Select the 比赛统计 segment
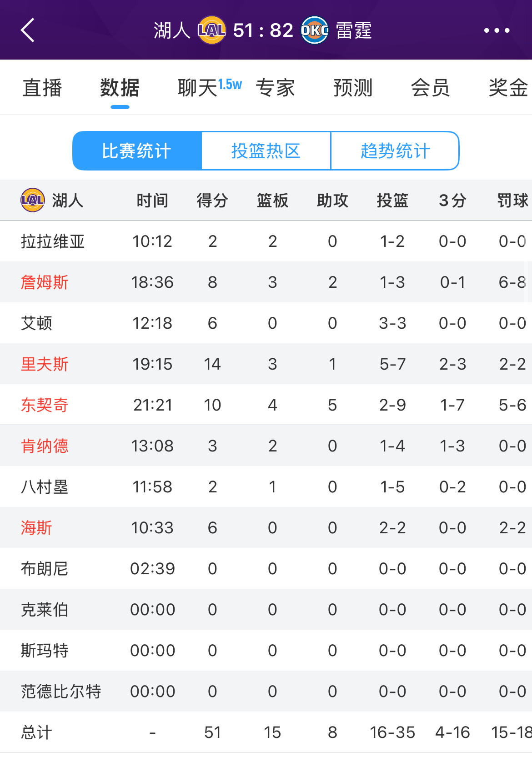 [x=137, y=150]
